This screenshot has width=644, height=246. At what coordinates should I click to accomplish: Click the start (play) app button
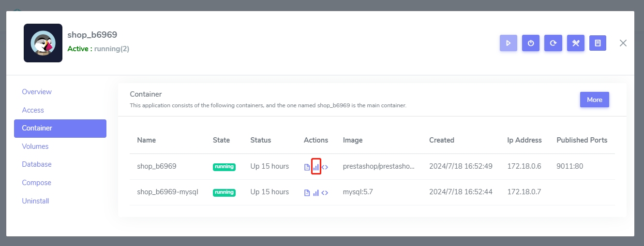pyautogui.click(x=508, y=43)
